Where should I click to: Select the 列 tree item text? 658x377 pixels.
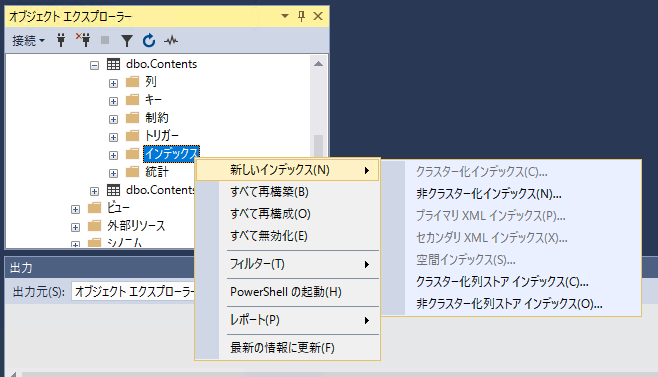point(151,81)
